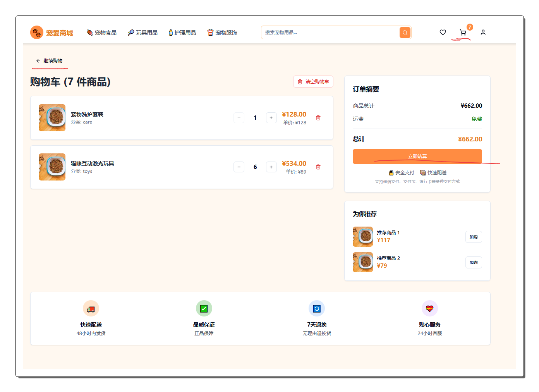Viewport: 539px width, 392px height.
Task: Go back via 继续购物 link
Action: click(x=49, y=61)
